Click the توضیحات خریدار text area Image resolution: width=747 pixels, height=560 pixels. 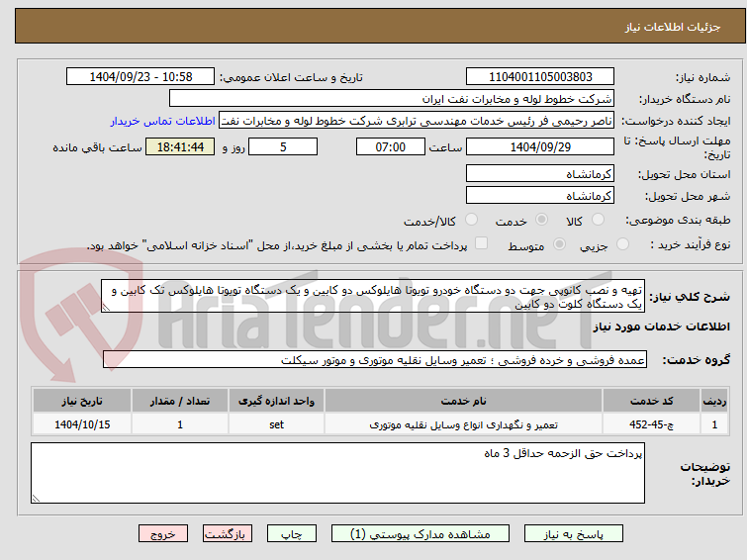pos(337,473)
